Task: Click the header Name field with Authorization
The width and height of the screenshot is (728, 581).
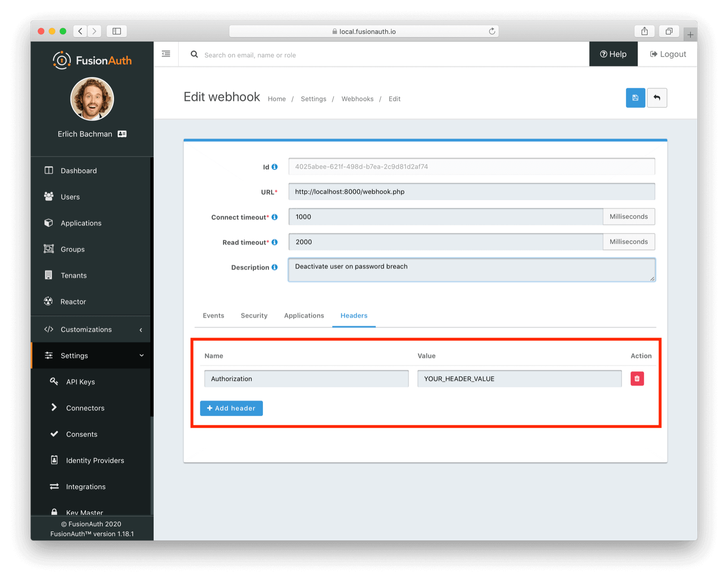Action: (x=306, y=379)
